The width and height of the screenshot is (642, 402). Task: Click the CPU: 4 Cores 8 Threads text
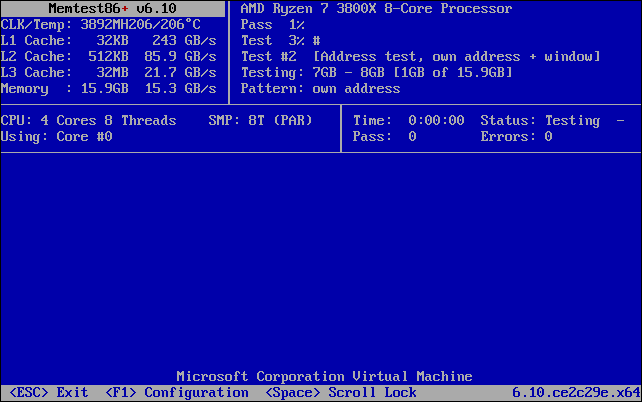(x=88, y=120)
